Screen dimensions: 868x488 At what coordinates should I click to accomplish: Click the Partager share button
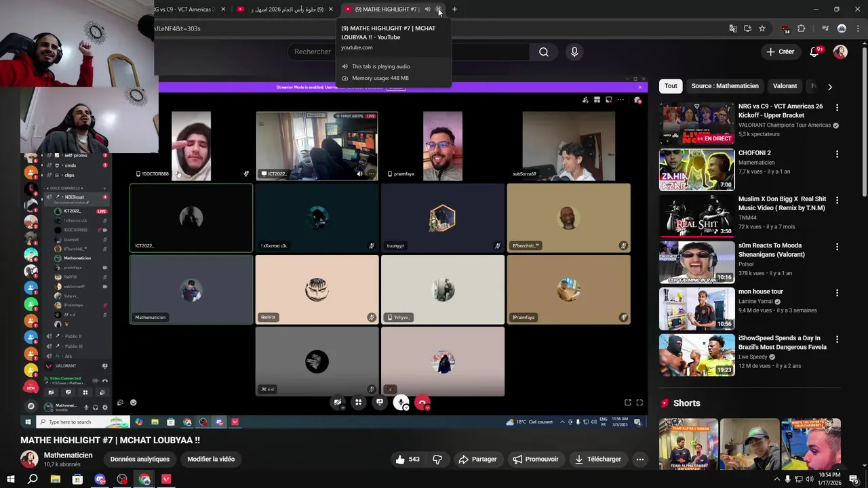(x=477, y=460)
